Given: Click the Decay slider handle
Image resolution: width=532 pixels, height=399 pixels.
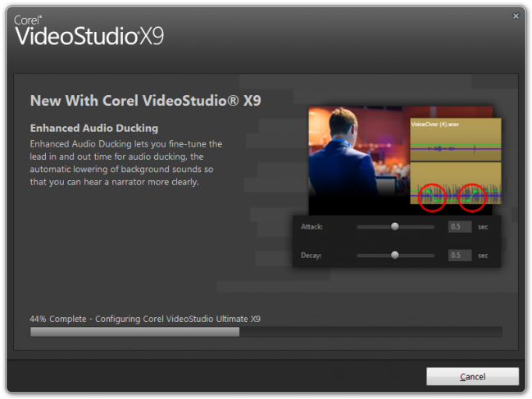Looking at the screenshot, I should pyautogui.click(x=394, y=255).
